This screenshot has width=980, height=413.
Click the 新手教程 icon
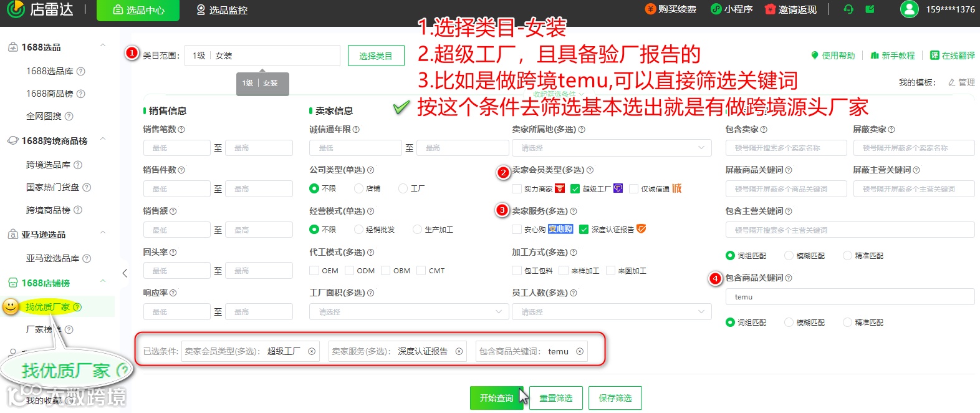pos(875,56)
